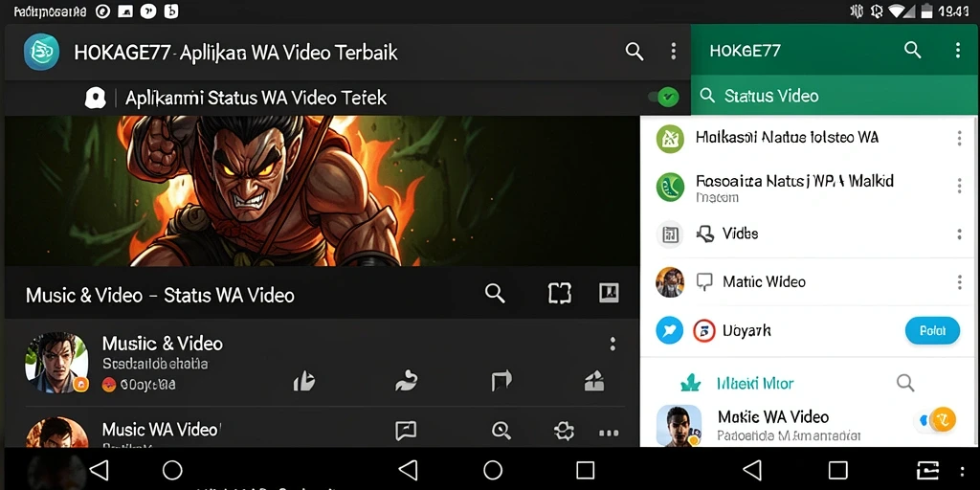The width and height of the screenshot is (980, 490).
Task: Open options for the Matic Wideo row
Action: tap(959, 282)
